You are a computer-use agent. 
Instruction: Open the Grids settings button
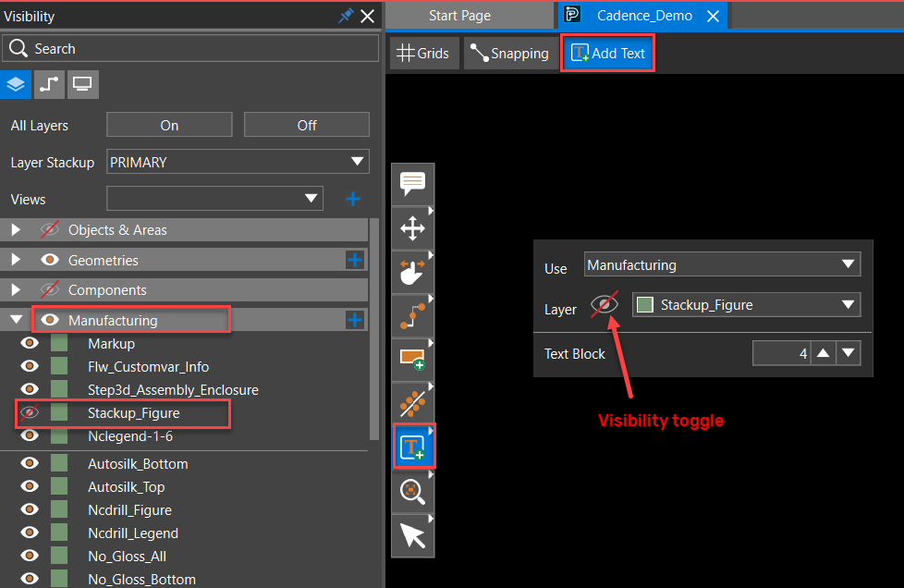(424, 53)
